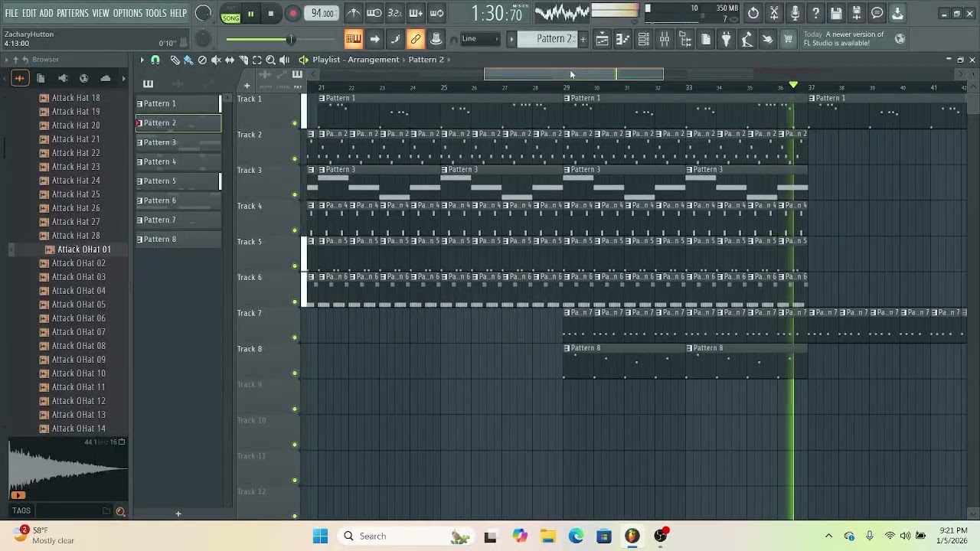
Task: Open the plugin picker plug icon
Action: [x=726, y=39]
